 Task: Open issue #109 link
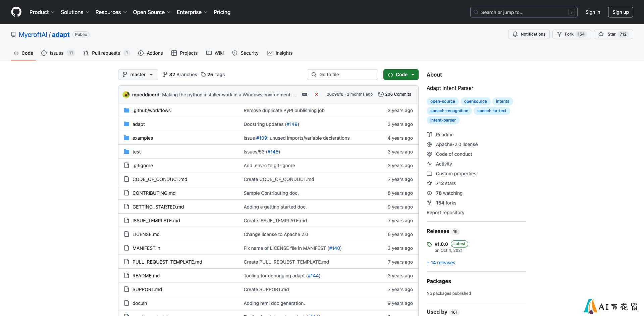point(262,138)
